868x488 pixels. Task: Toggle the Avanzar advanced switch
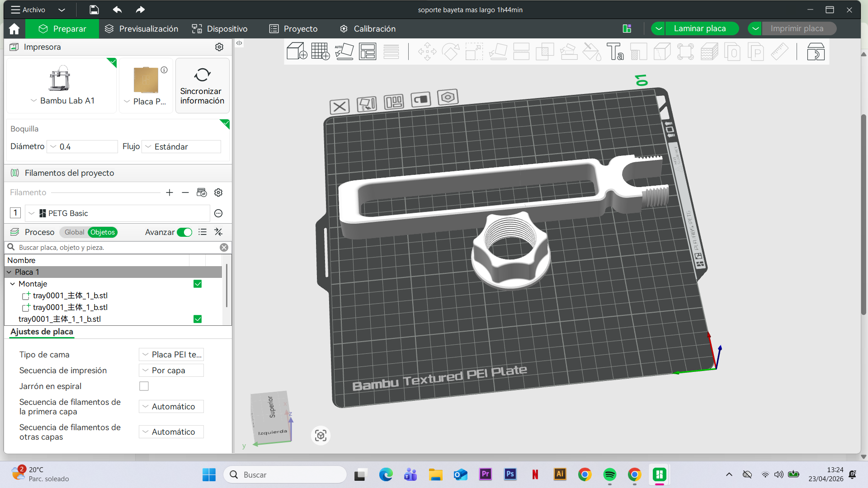point(184,232)
